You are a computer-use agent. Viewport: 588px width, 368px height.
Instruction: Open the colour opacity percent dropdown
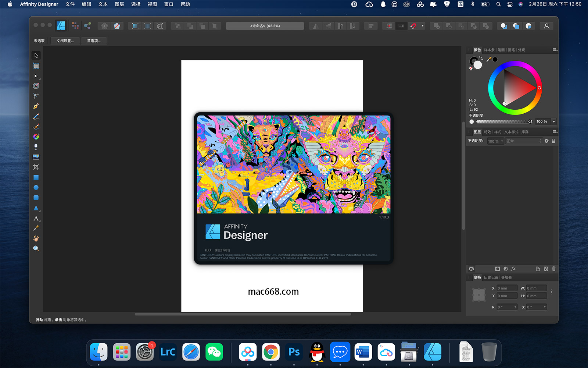pyautogui.click(x=554, y=121)
